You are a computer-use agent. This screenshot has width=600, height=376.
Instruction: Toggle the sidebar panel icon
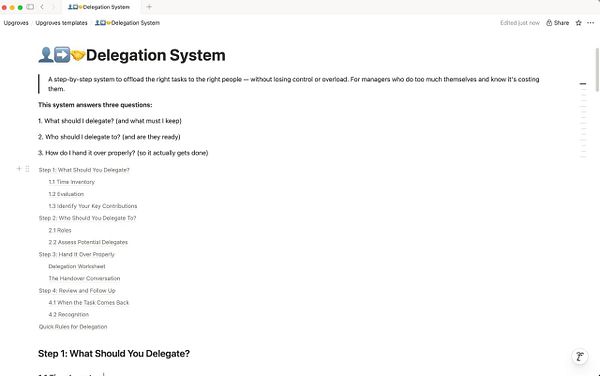pyautogui.click(x=30, y=7)
